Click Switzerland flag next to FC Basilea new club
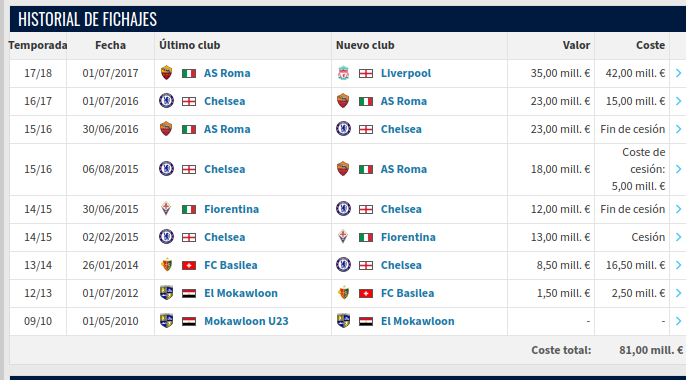This screenshot has width=686, height=380. [x=366, y=293]
